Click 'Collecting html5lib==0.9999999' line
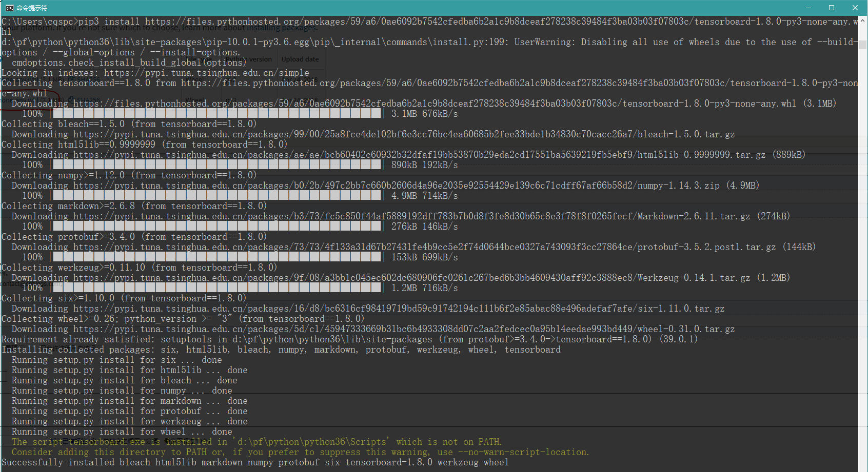 (x=145, y=145)
